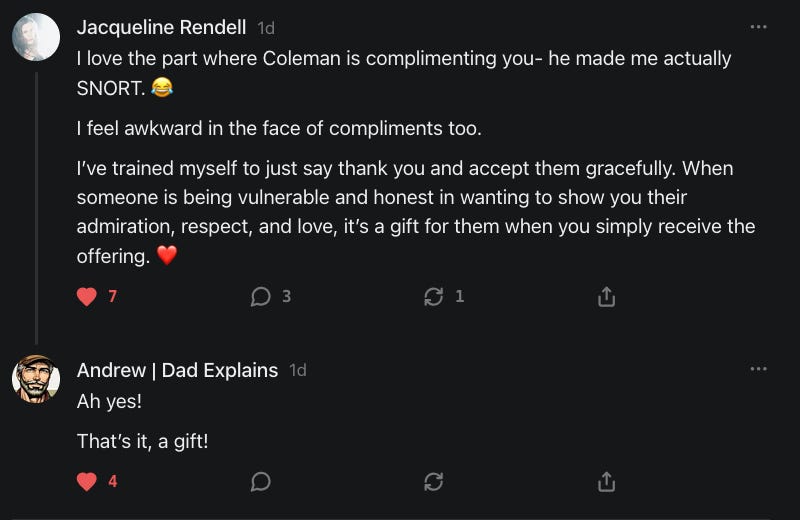
Task: Reply to Andrew's comment
Action: click(261, 482)
